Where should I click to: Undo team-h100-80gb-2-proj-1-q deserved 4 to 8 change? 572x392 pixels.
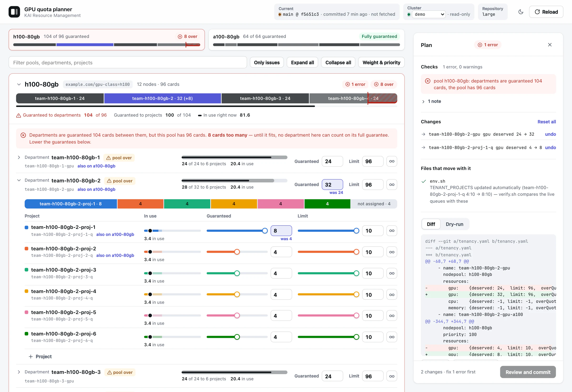pos(550,148)
